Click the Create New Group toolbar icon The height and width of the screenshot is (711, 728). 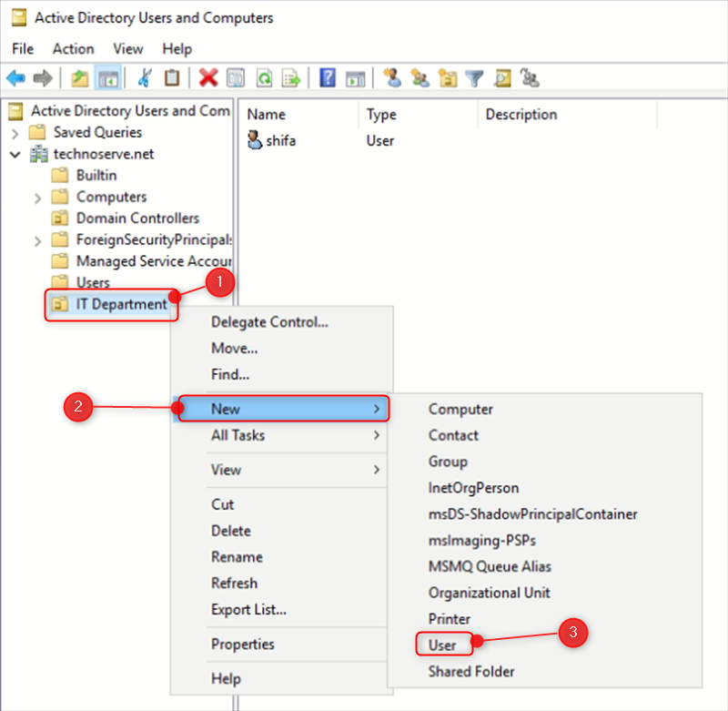click(x=420, y=77)
